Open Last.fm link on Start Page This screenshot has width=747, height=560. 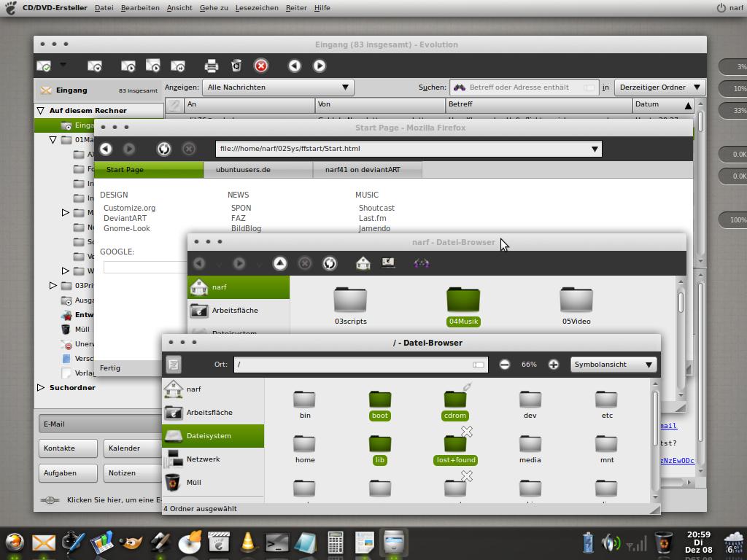(373, 218)
